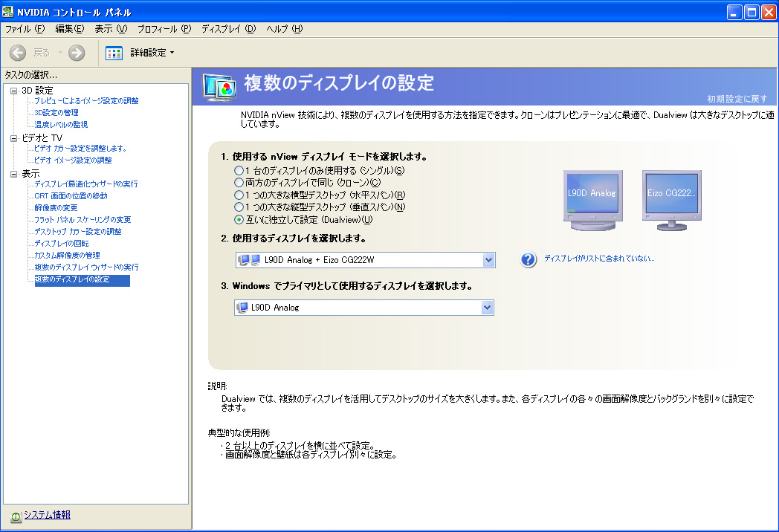Open ディスプレイ最適化ウィザードの実行 task
The height and width of the screenshot is (532, 779).
coord(86,184)
